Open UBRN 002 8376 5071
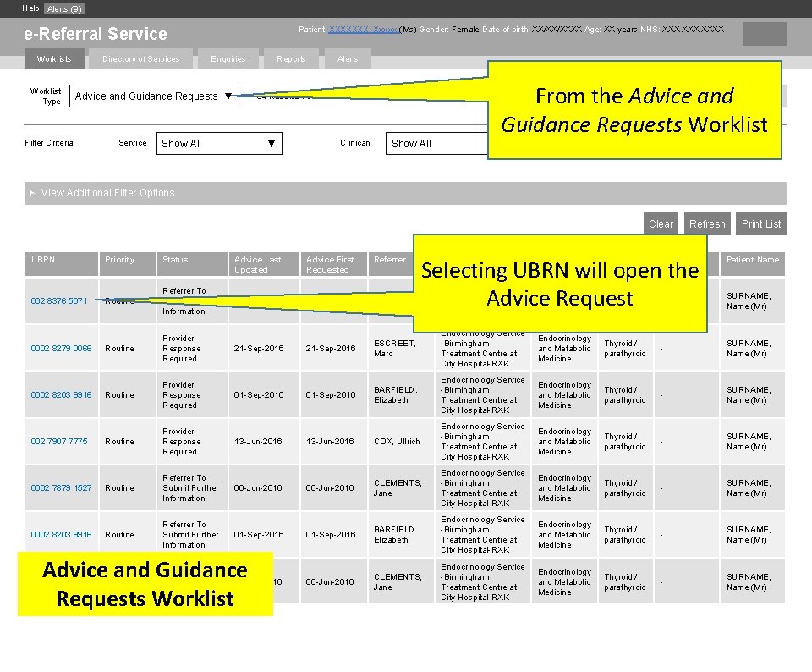 pos(59,301)
